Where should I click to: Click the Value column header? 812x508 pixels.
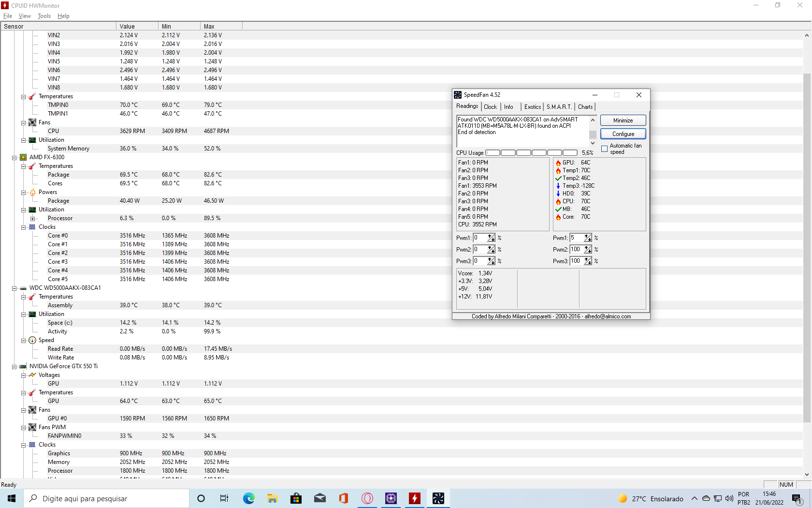[x=137, y=26]
